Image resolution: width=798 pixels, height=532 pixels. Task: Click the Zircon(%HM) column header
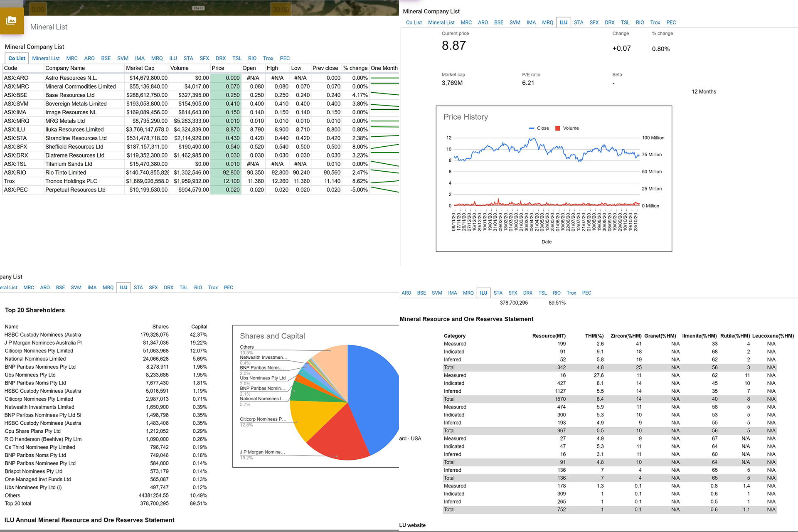(x=626, y=336)
